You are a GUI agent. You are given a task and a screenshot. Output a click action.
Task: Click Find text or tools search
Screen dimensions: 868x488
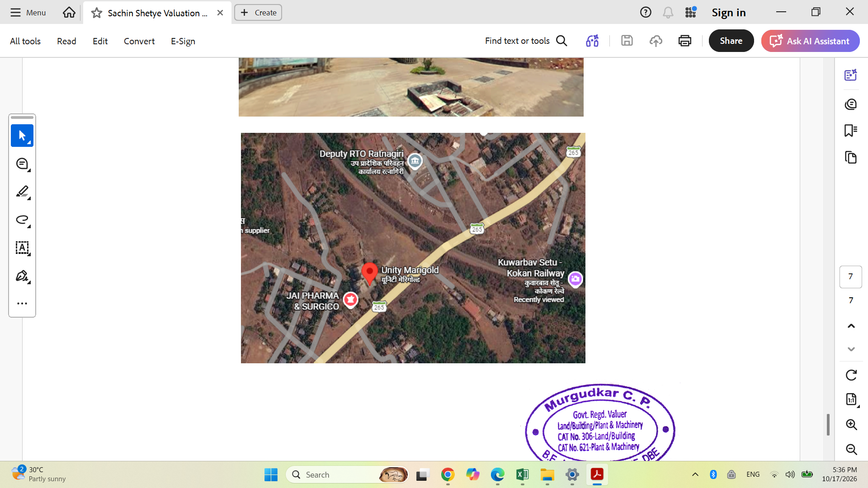coord(526,41)
